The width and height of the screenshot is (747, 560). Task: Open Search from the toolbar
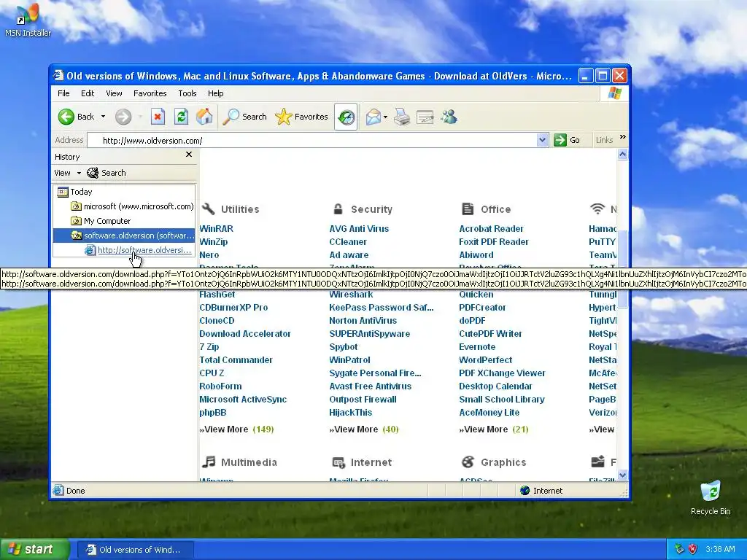pyautogui.click(x=245, y=117)
